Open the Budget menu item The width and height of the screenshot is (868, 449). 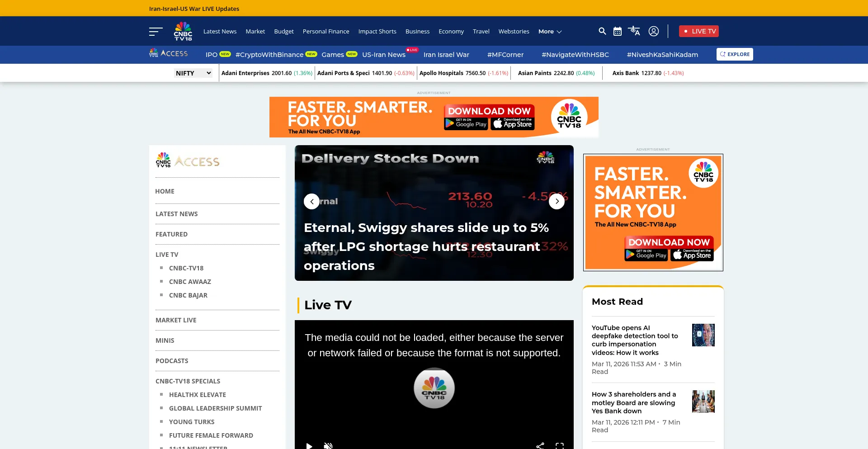(x=284, y=31)
